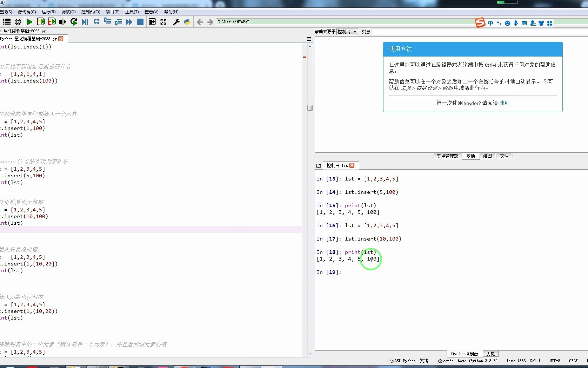Open preferences wrench icon
Viewport: 588px width, 368px height.
point(176,22)
